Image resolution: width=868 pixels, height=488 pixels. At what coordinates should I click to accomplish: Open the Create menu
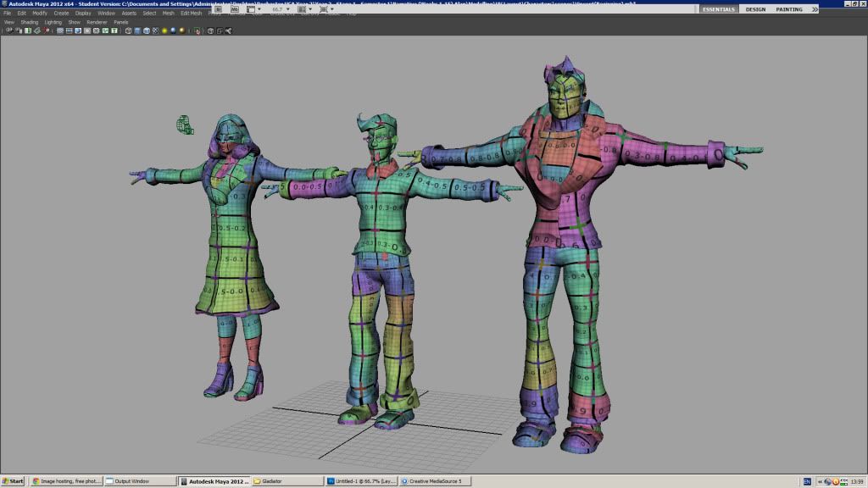tap(61, 14)
